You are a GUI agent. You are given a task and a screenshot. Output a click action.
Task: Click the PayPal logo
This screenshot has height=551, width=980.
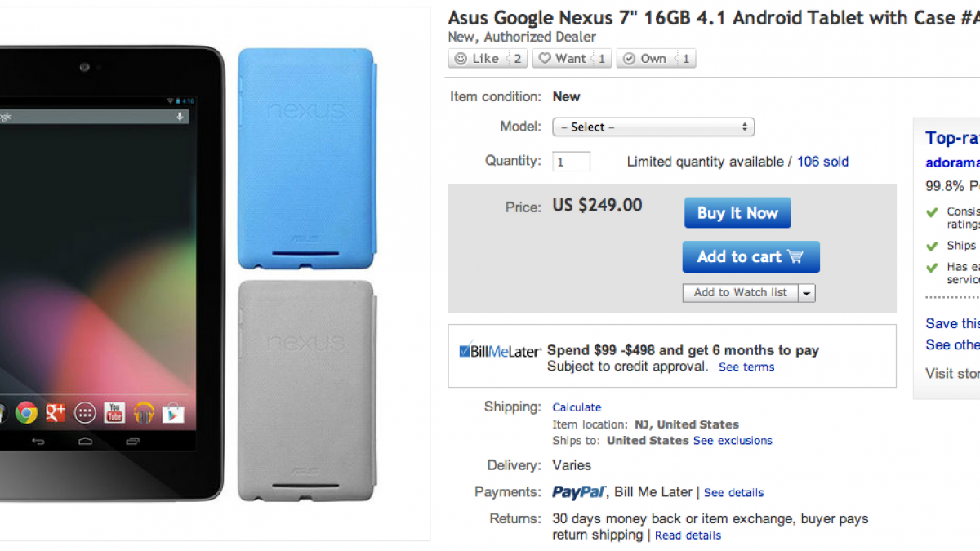click(x=578, y=492)
